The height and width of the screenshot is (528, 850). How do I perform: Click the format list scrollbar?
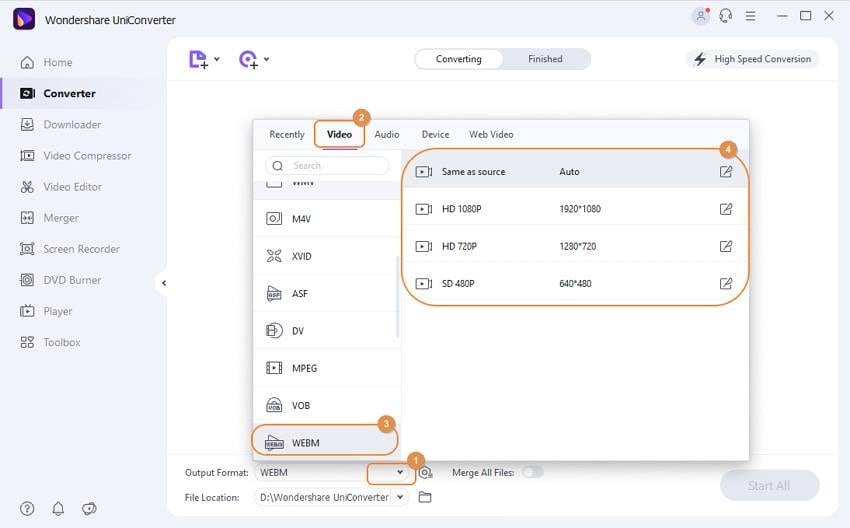398,297
